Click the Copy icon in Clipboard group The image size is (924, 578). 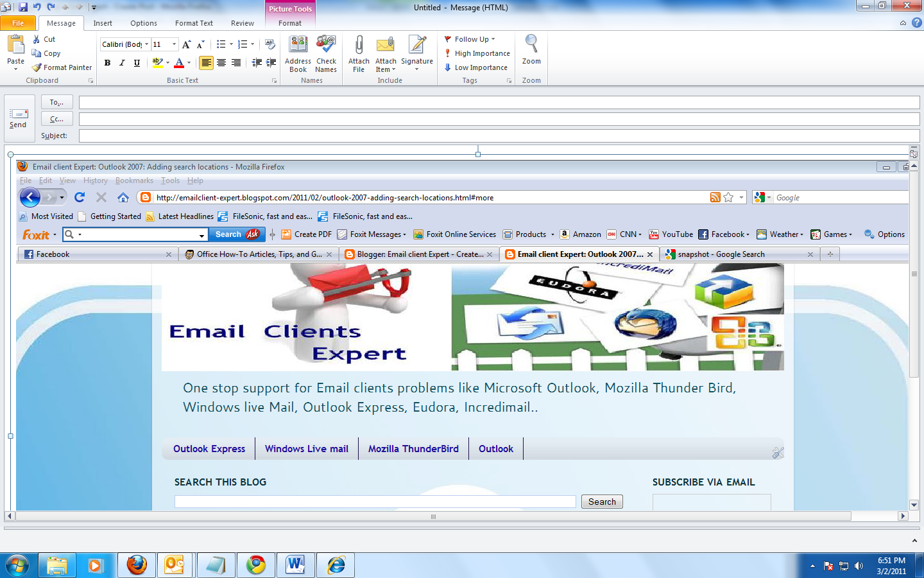click(37, 53)
